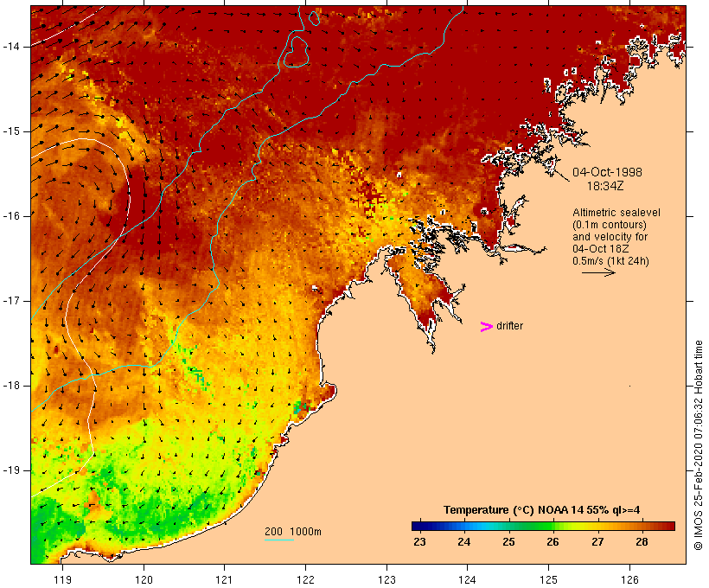Click the "(0.1m contours)" legend line

(609, 224)
